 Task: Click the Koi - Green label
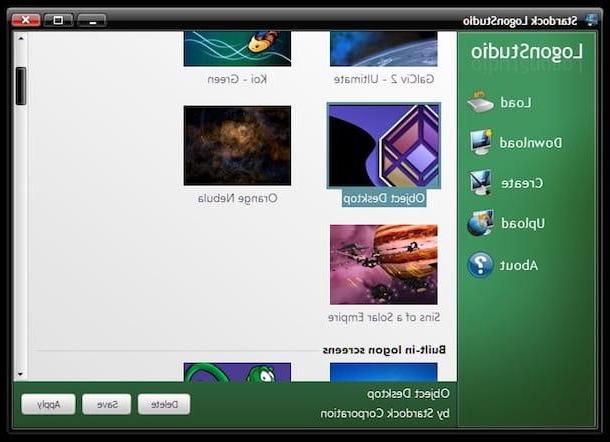237,79
